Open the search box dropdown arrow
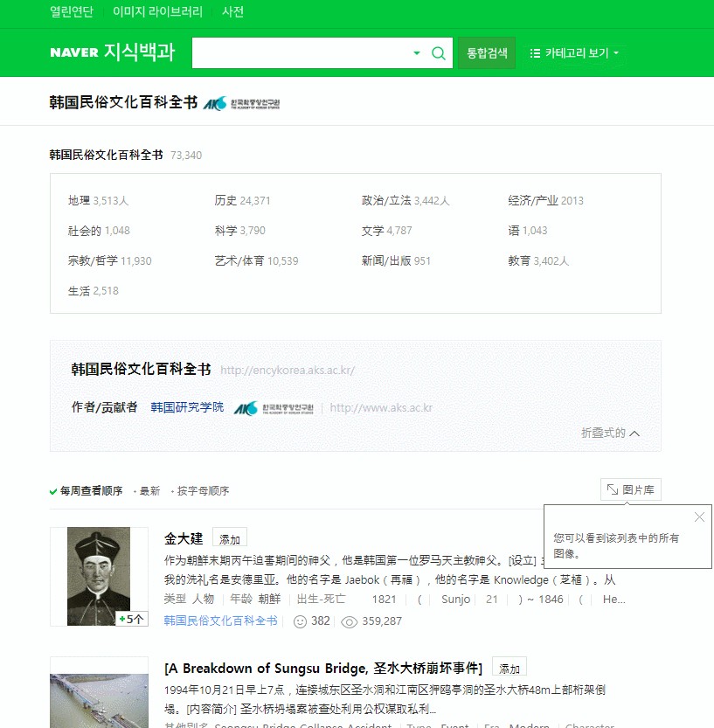 click(417, 53)
